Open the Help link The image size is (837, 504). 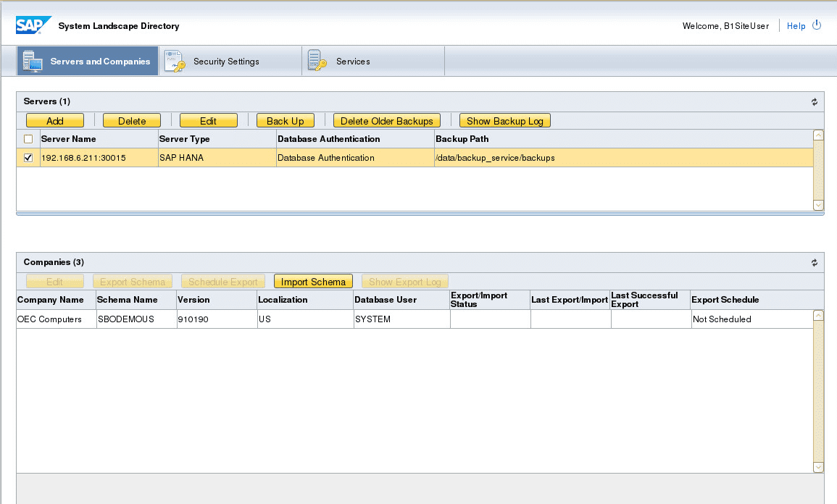tap(796, 25)
